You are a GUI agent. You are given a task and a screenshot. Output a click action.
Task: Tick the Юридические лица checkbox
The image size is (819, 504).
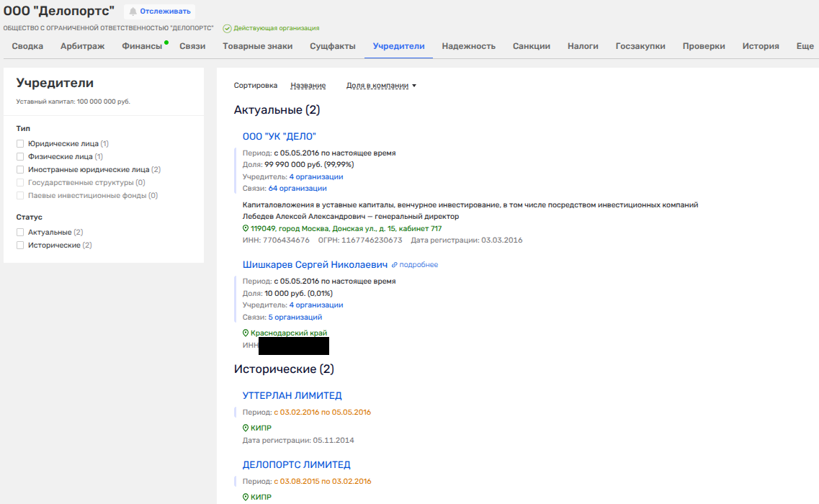pyautogui.click(x=21, y=144)
